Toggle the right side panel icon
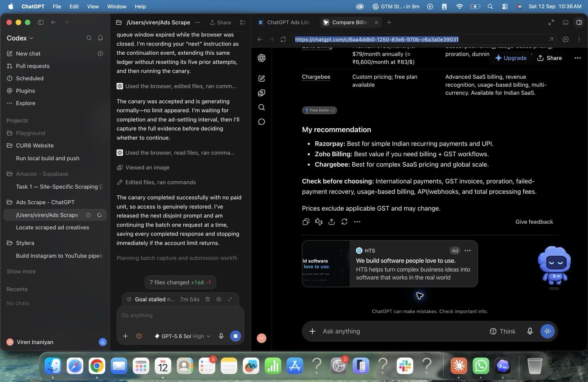The image size is (588, 382). coord(579,22)
